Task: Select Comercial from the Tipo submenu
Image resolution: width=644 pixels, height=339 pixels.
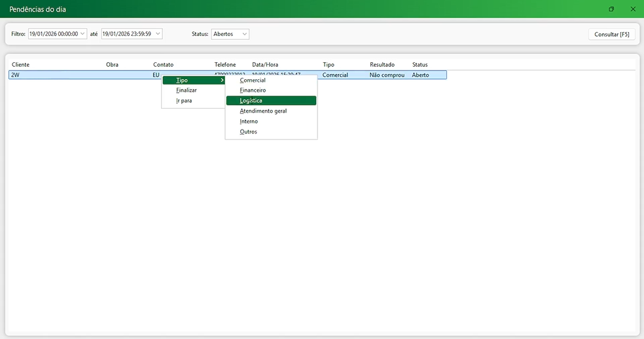Action: (253, 80)
